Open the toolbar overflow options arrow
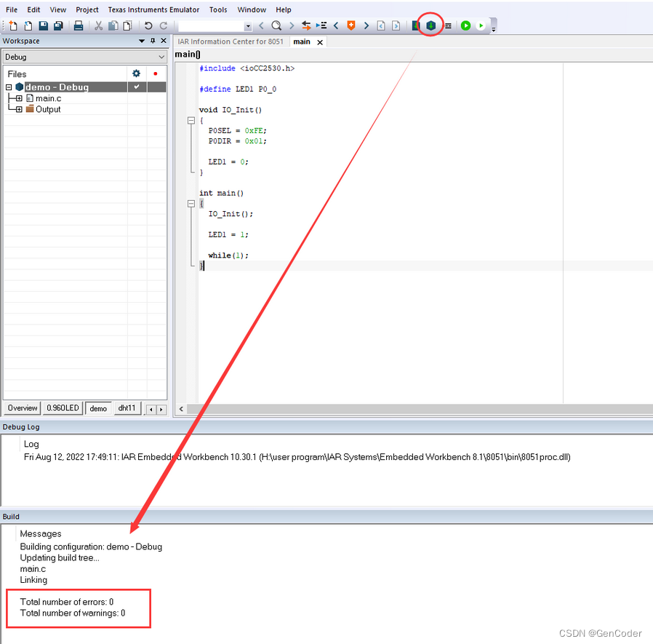653x644 pixels. (x=494, y=29)
